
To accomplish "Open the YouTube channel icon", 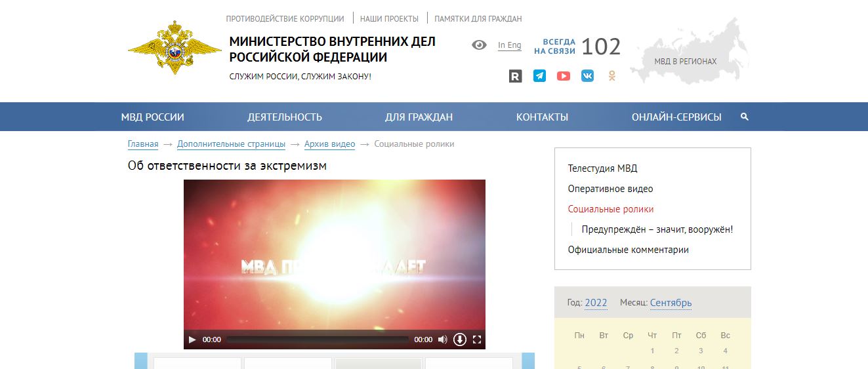I will click(564, 76).
